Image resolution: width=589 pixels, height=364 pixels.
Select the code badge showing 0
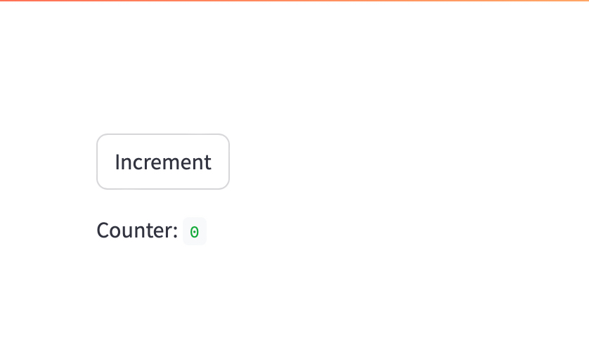tap(195, 232)
